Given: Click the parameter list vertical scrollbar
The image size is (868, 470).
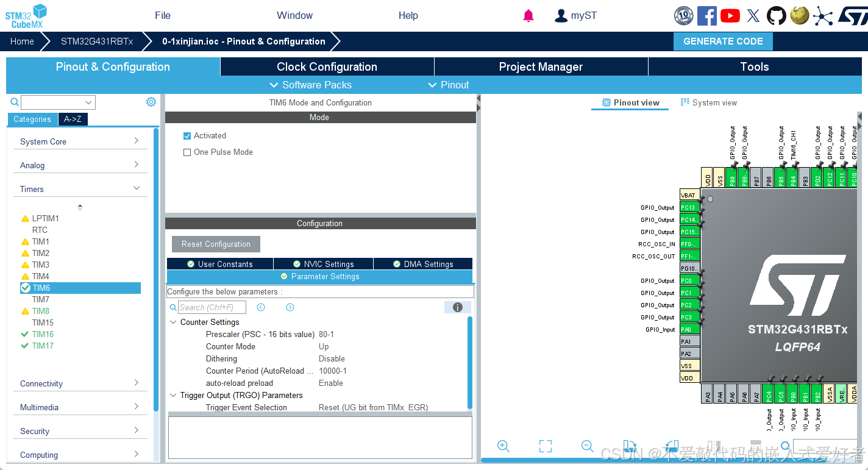Looking at the screenshot, I should pyautogui.click(x=470, y=362).
